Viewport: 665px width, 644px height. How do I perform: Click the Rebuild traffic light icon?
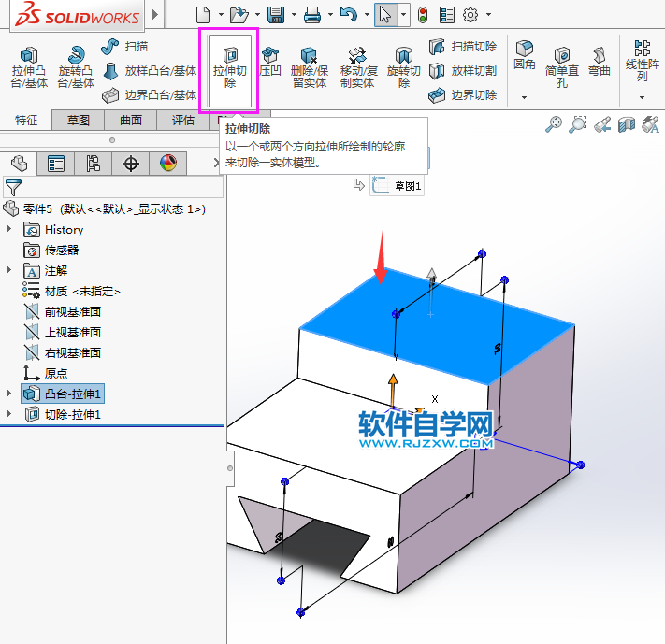click(423, 15)
